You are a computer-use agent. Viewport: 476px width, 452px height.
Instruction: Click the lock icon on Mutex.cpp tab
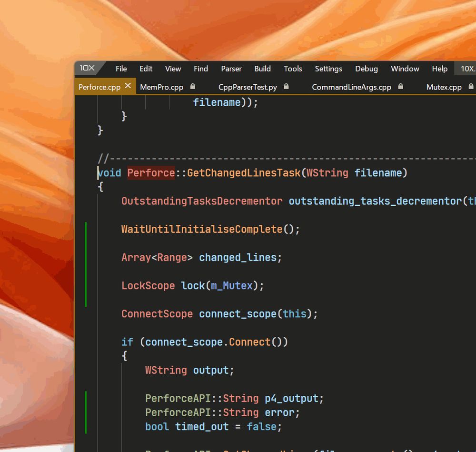[x=471, y=86]
